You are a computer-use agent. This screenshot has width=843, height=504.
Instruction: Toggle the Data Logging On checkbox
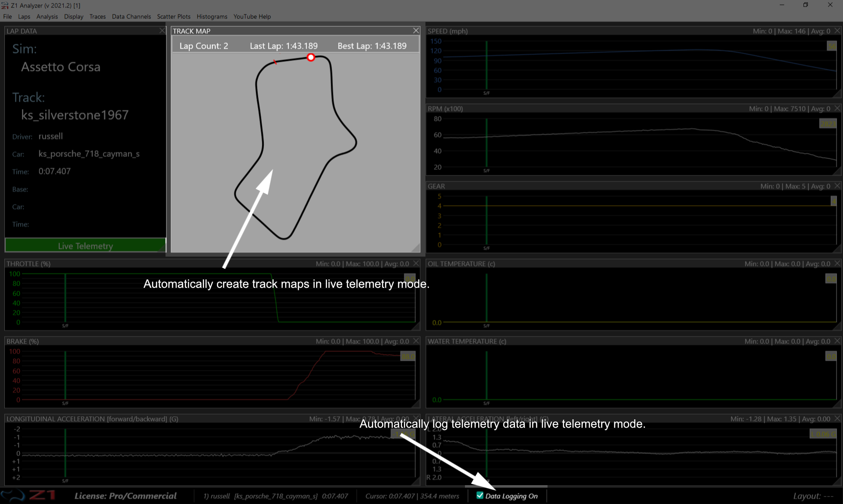pos(480,496)
